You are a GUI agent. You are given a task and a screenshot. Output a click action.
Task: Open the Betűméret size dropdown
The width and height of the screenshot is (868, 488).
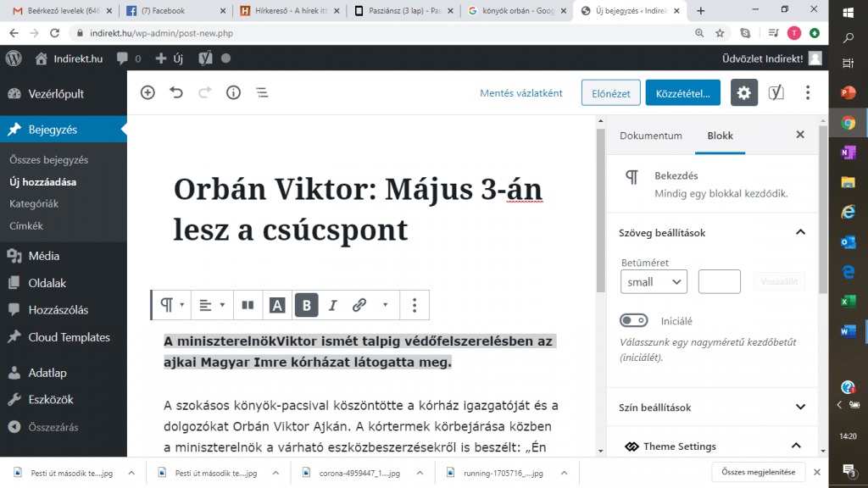(654, 282)
